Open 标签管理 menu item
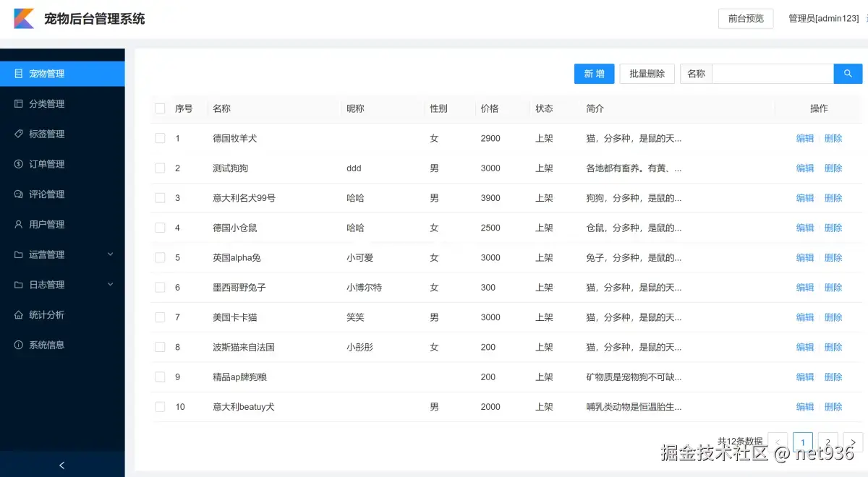Screen dimensions: 868x477 pos(62,134)
